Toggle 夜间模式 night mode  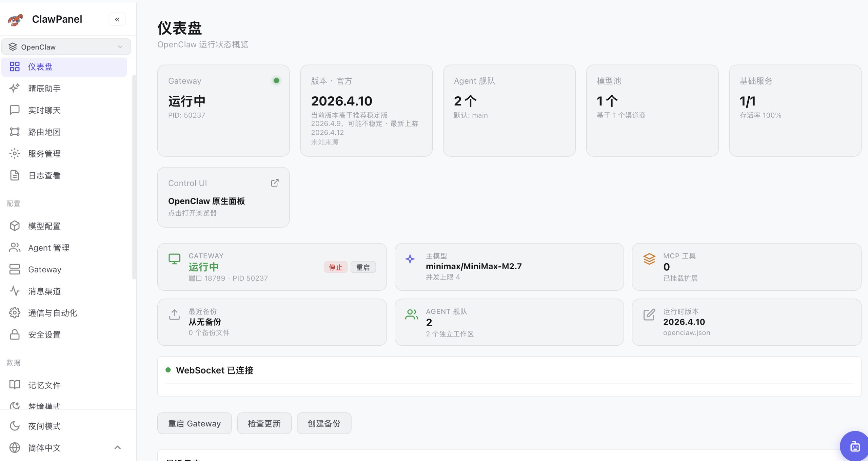[44, 426]
